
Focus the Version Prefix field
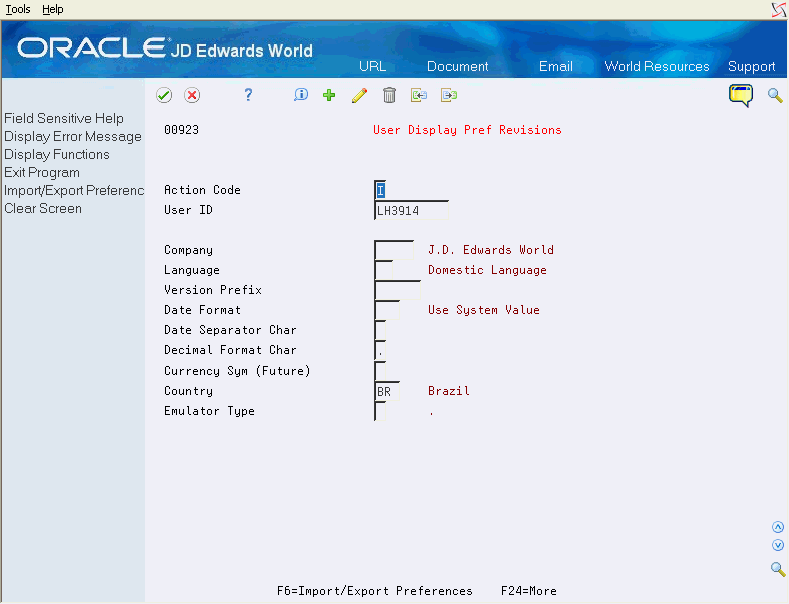[398, 290]
